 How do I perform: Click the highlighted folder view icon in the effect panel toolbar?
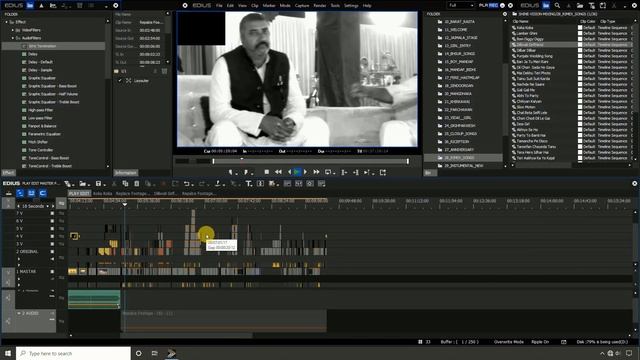30,5
